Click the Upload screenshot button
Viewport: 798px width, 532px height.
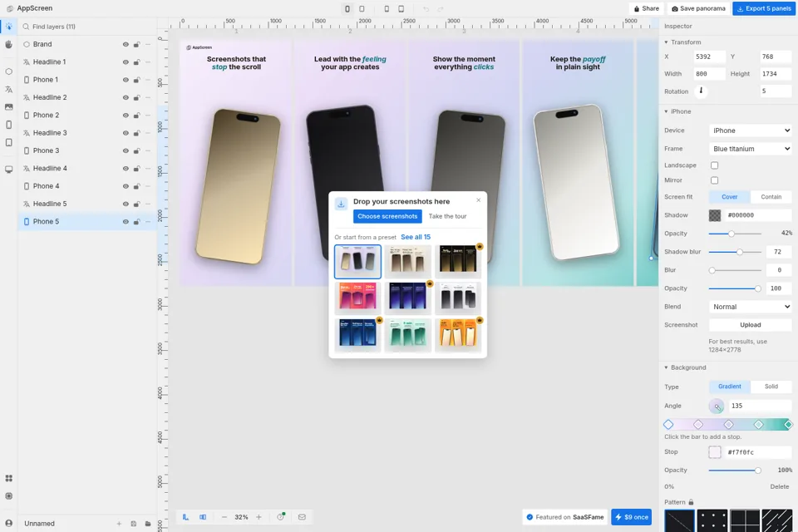pos(750,325)
